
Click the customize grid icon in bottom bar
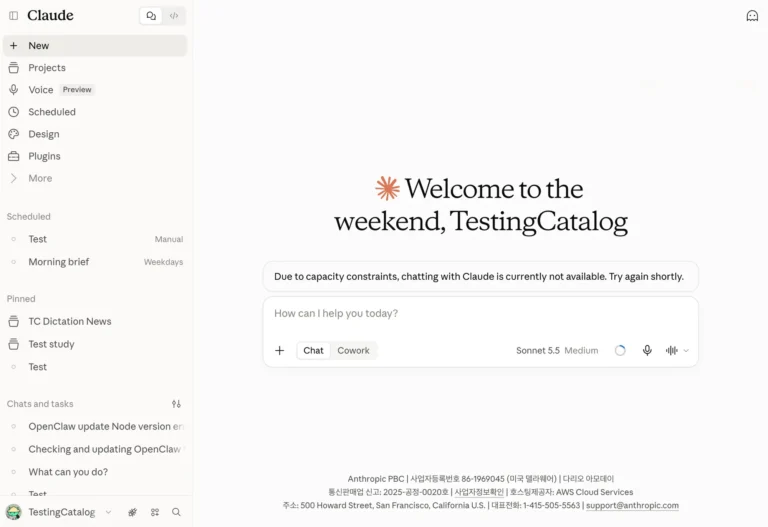pos(155,512)
